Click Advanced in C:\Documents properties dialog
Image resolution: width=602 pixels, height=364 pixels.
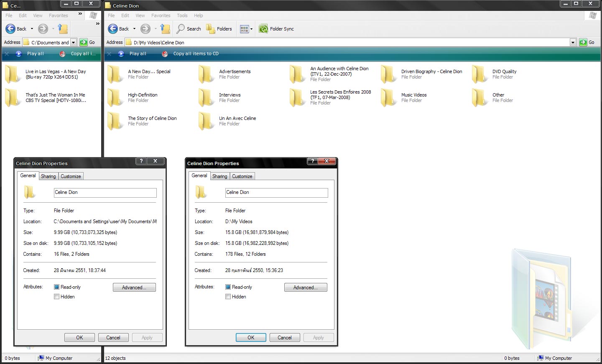(134, 288)
